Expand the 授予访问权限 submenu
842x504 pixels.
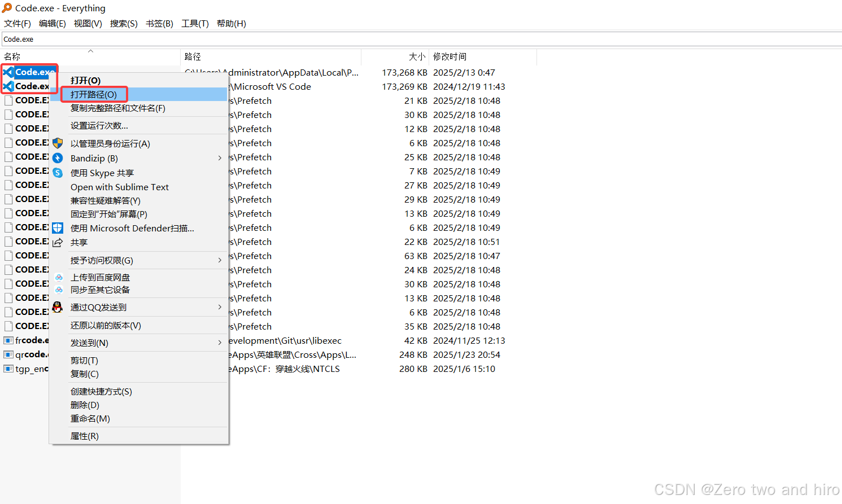pos(220,260)
